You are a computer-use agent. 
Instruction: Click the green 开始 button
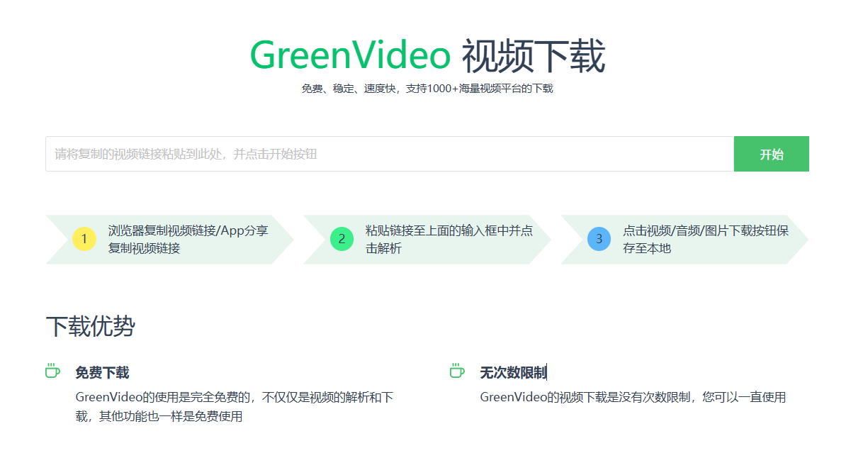click(771, 153)
